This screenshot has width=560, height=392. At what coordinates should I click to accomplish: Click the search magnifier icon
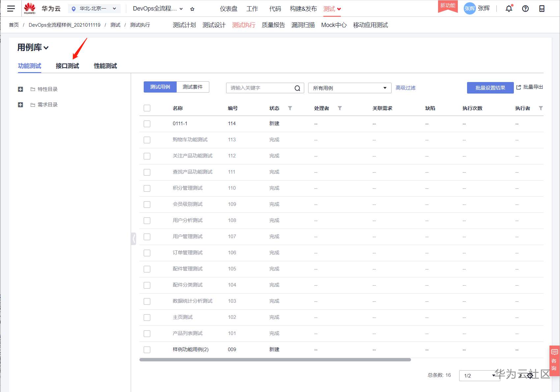click(297, 88)
